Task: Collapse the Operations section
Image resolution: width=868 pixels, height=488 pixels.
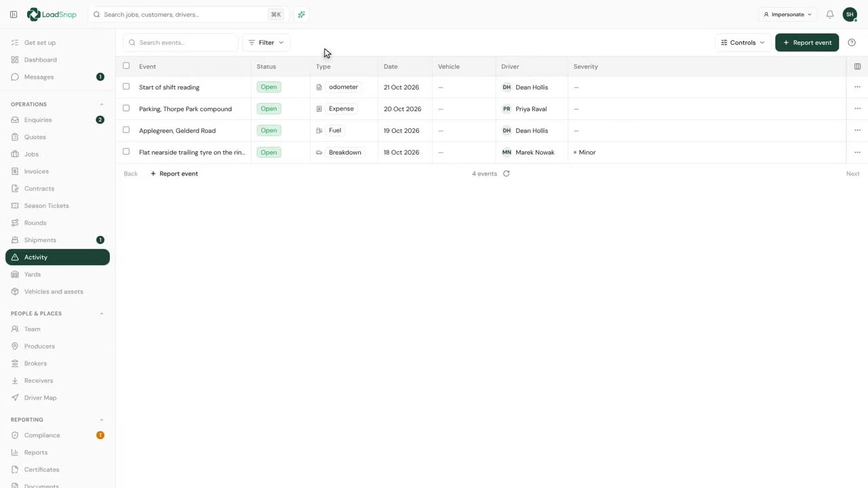Action: tap(102, 104)
